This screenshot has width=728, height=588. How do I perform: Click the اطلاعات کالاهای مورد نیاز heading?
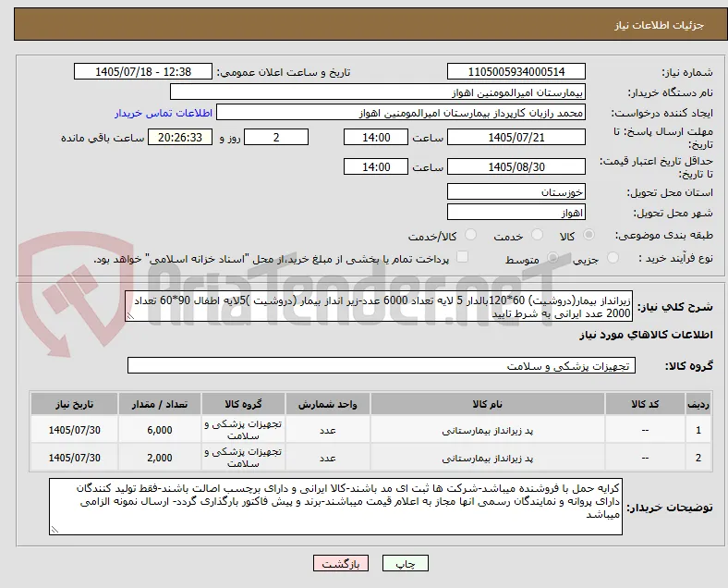point(646,335)
